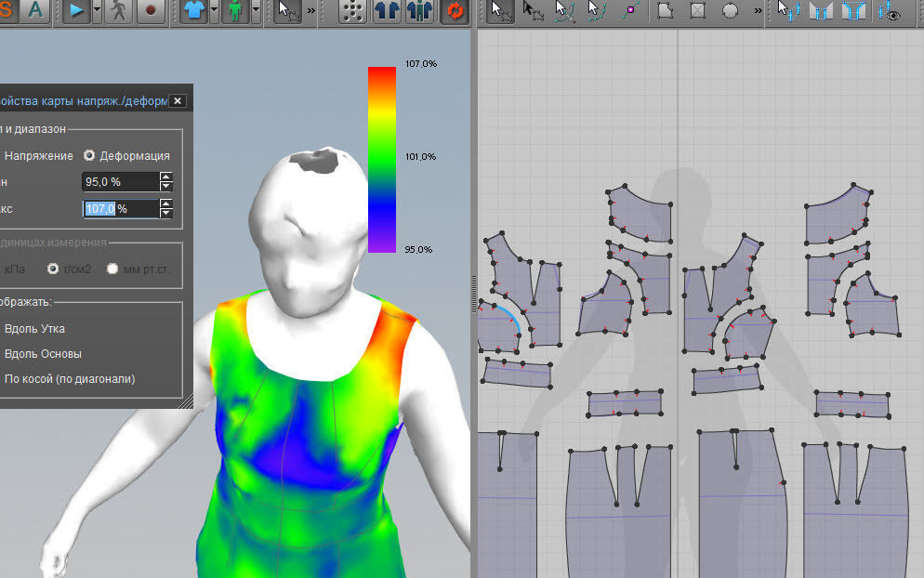Close the stress map properties dialog
Image resolution: width=924 pixels, height=578 pixels.
[x=178, y=101]
